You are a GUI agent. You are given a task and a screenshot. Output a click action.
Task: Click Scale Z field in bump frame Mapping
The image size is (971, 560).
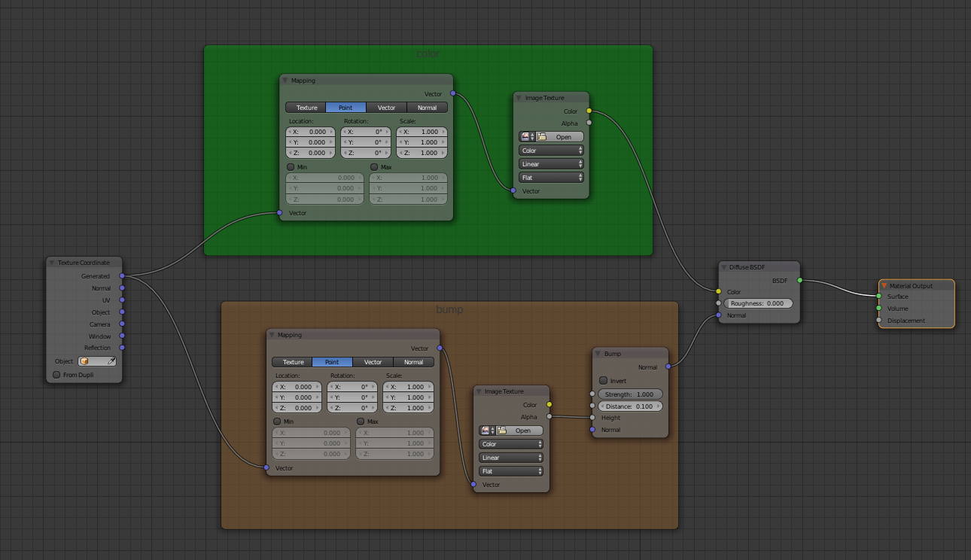pyautogui.click(x=409, y=408)
